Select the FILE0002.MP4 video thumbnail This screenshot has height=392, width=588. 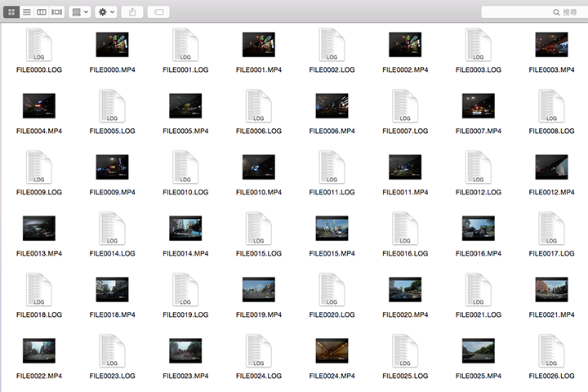click(x=405, y=45)
